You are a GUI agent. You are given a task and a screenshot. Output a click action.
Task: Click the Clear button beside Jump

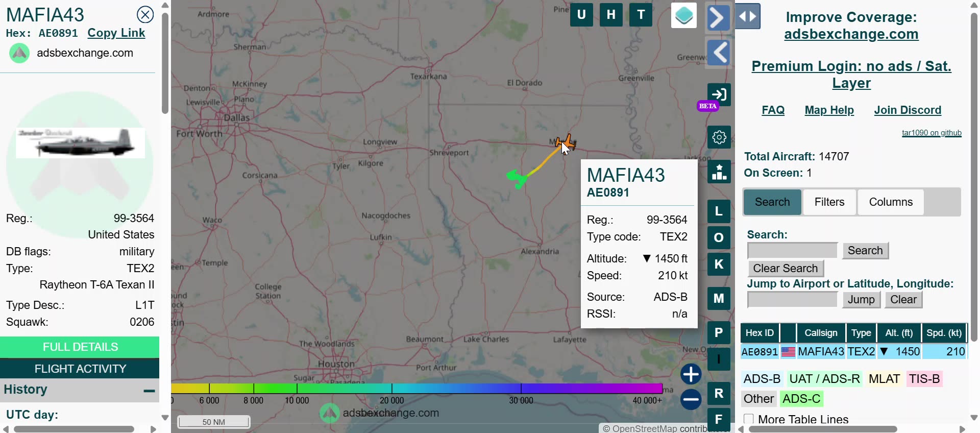tap(903, 300)
